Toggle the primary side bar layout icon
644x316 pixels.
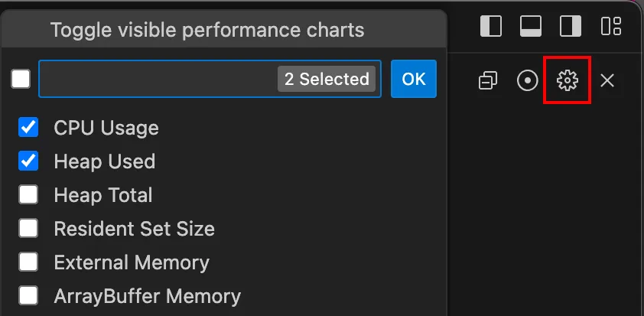[x=491, y=26]
